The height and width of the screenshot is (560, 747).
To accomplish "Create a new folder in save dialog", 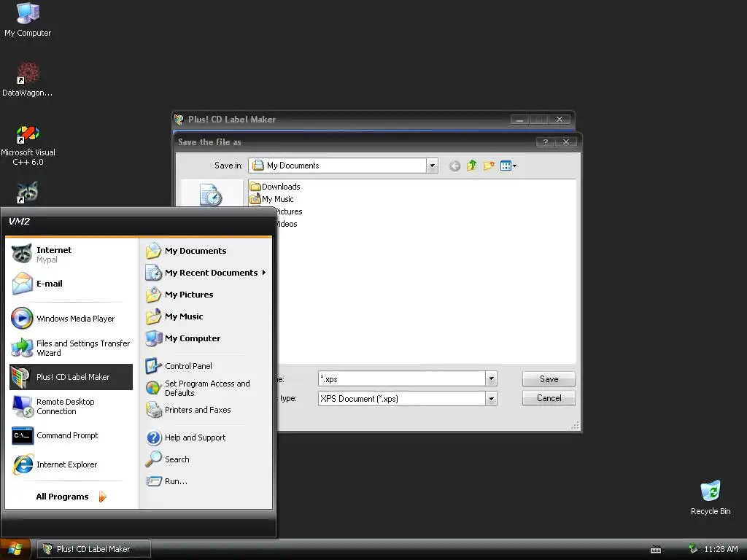I will click(x=489, y=166).
